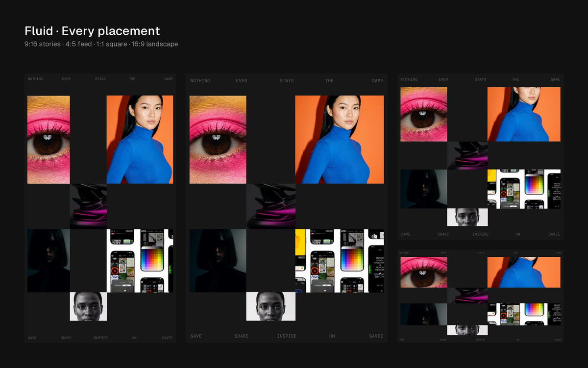Image resolution: width=588 pixels, height=368 pixels.
Task: Open the dark bob-hair portrait in the square panel
Action: (x=424, y=189)
